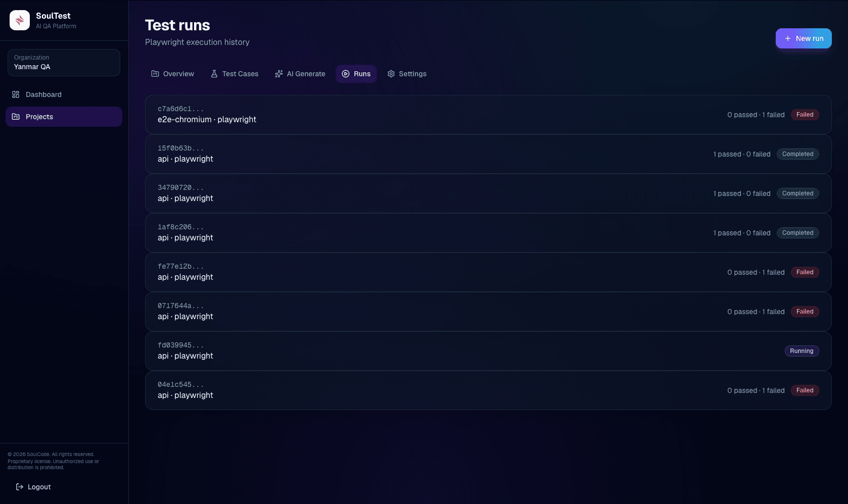Open Dashboard in the sidebar

[x=64, y=94]
